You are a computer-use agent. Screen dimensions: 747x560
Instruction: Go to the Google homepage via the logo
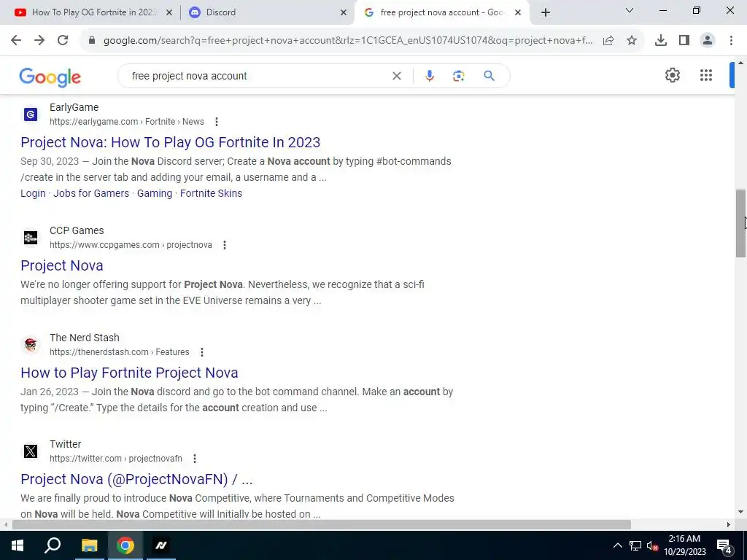pyautogui.click(x=50, y=77)
